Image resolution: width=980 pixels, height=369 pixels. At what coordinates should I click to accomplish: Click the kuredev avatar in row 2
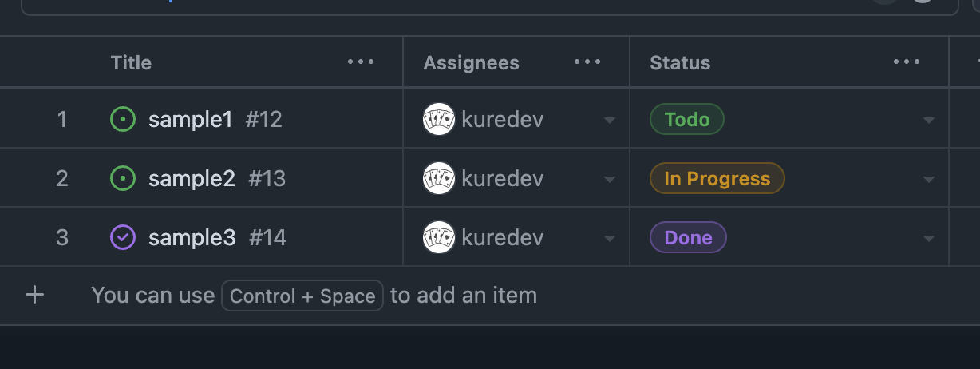click(439, 179)
